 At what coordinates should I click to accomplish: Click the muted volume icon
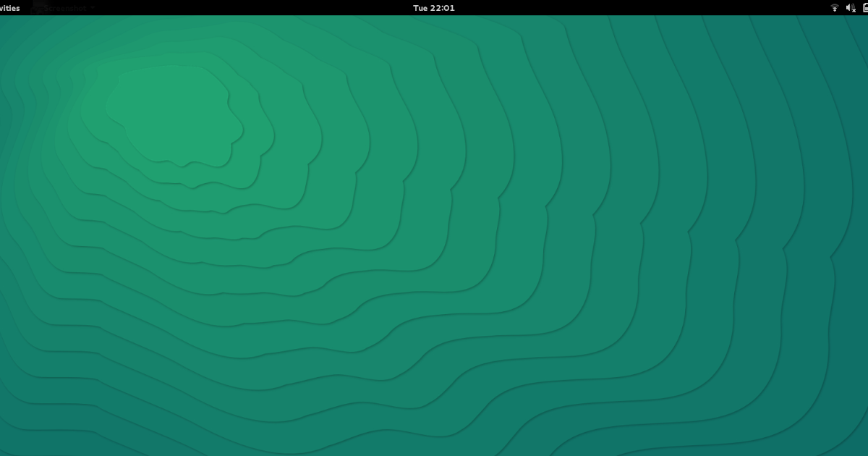pyautogui.click(x=851, y=8)
